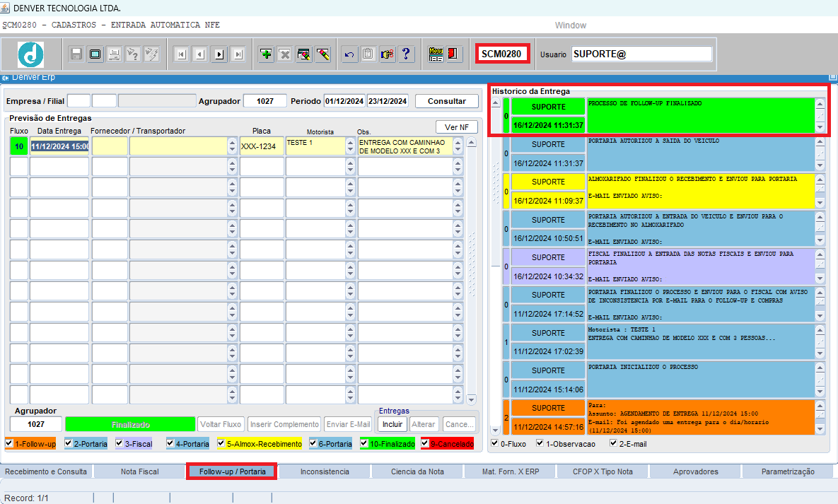Viewport: 838px width, 504px height.
Task: Toggle the 5-Almox-Recebimento checkbox
Action: coord(221,443)
